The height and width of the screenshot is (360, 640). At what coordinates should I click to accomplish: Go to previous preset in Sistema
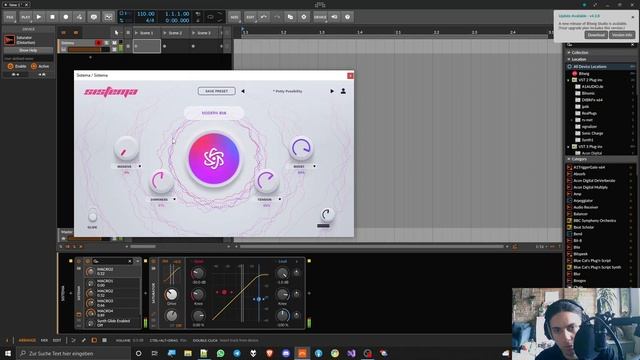(x=243, y=91)
